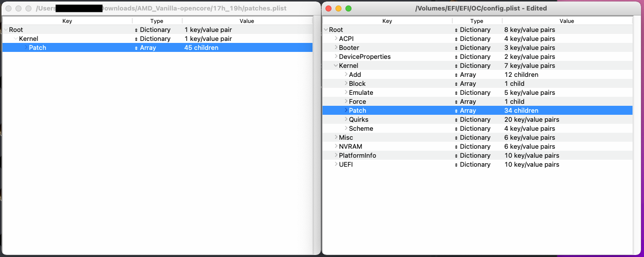Select the Scheme entry under Kernel
The height and width of the screenshot is (257, 644).
[361, 129]
